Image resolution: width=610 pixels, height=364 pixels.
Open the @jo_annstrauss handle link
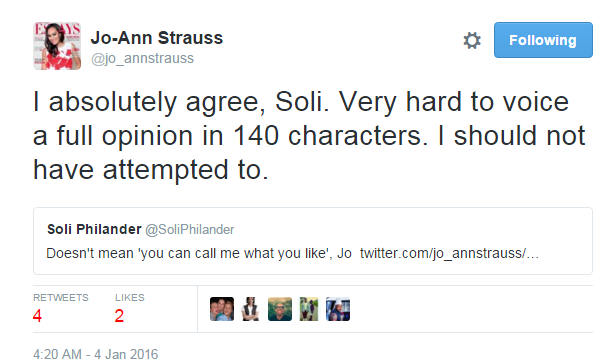tap(142, 58)
